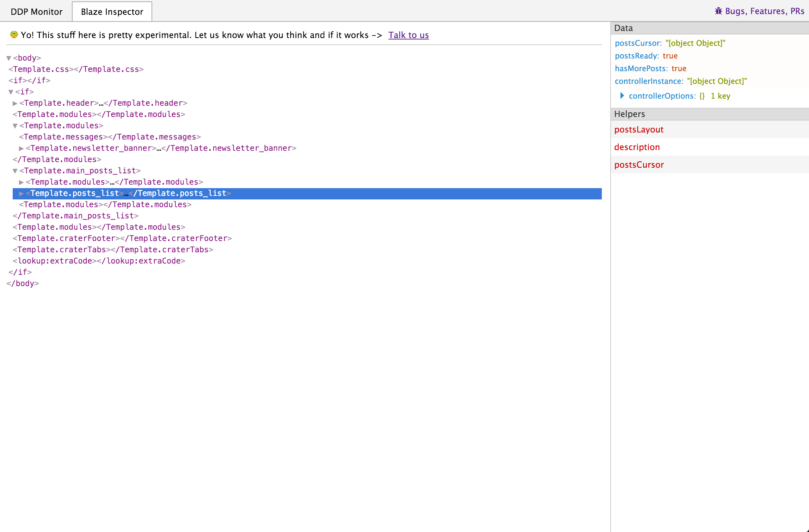Select the Template.posts_list highlighted row
This screenshot has width=809, height=532.
307,193
